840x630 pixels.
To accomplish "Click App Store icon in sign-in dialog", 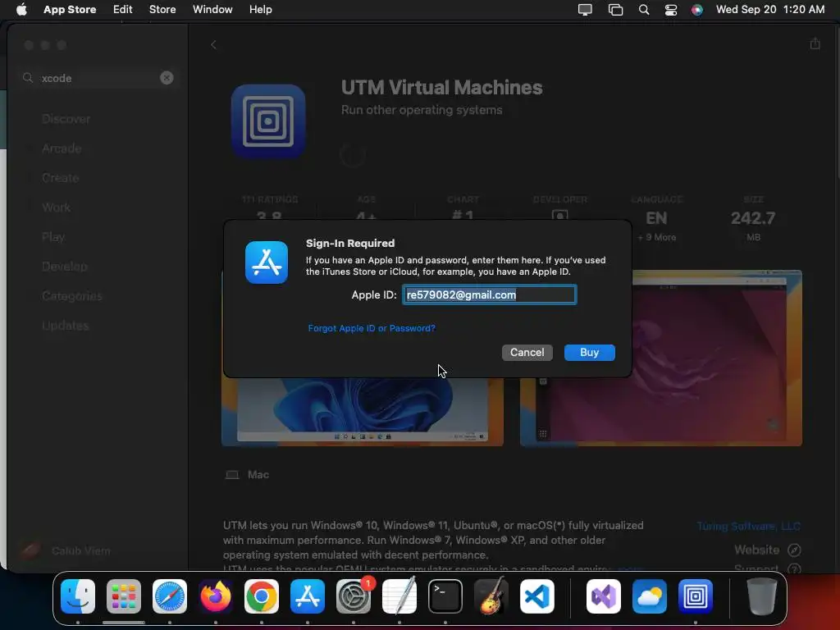I will click(267, 262).
